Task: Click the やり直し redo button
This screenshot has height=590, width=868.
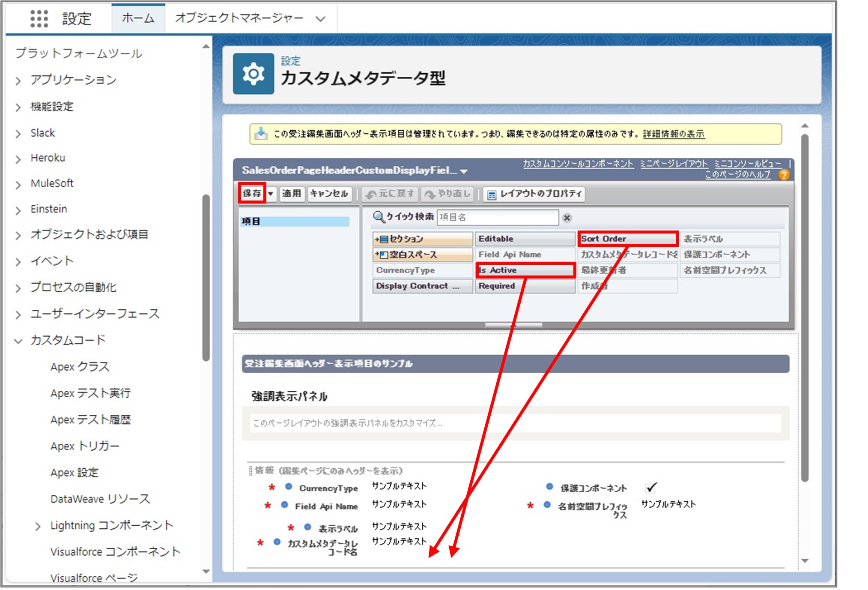Action: (x=448, y=194)
